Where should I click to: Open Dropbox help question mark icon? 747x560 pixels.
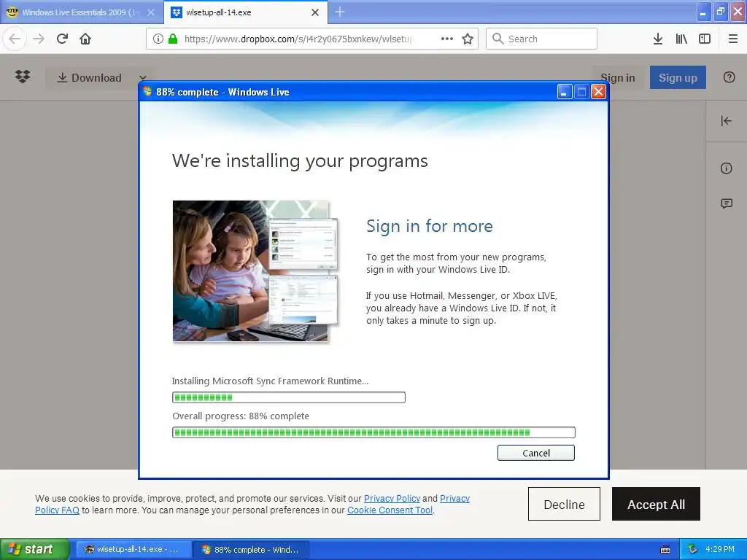tap(729, 77)
